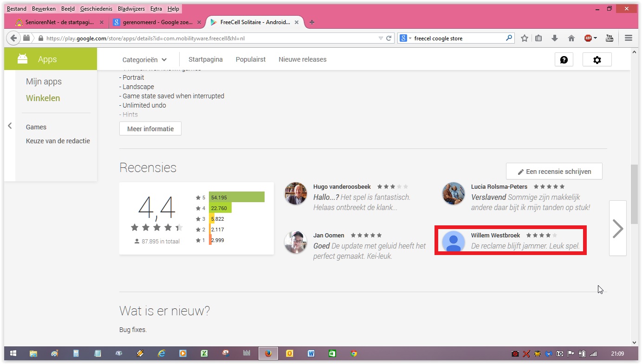Viewport: 642px width, 364px height.
Task: Click the Meer informatie button
Action: [x=150, y=129]
